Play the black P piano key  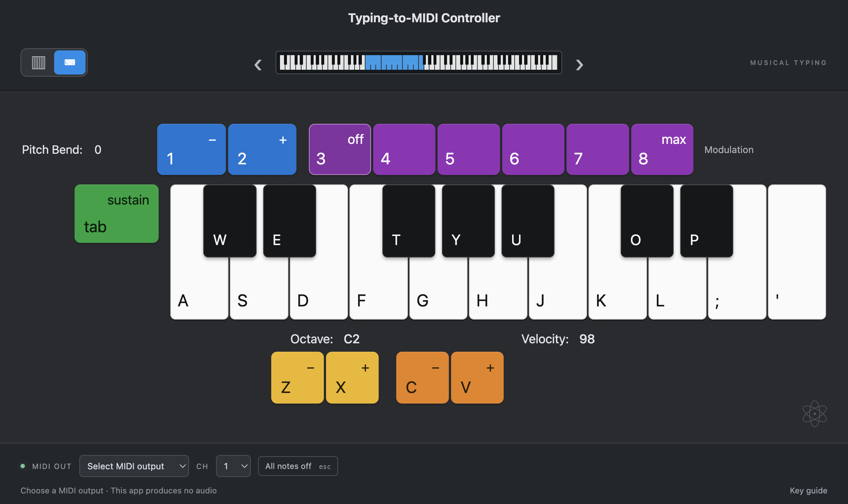pos(707,221)
